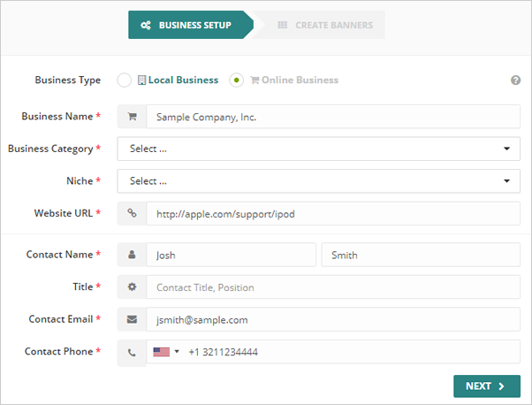Click the Online Business label text
This screenshot has width=532, height=405.
(299, 80)
